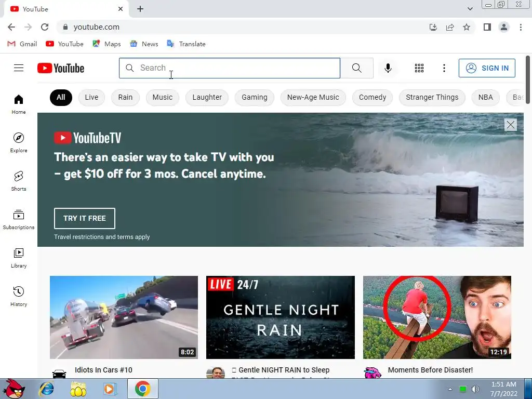The image size is (532, 399).
Task: Open Gmail bookmark
Action: coord(22,44)
